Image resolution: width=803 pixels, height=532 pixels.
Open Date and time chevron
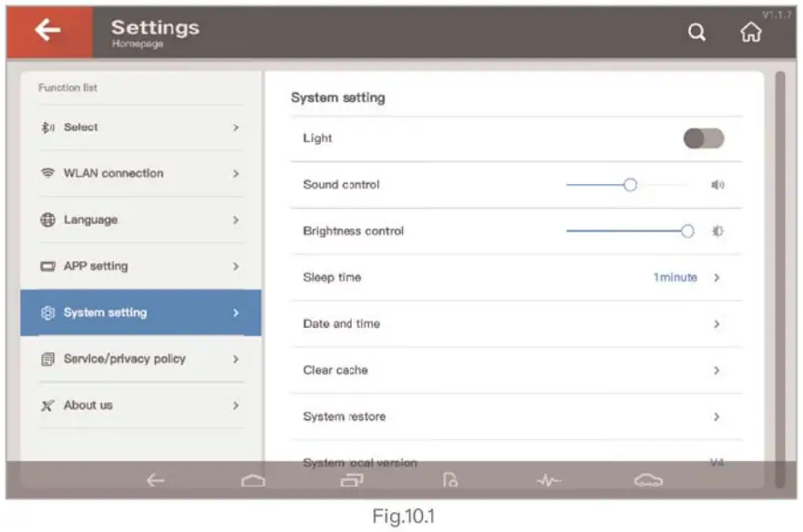pyautogui.click(x=716, y=324)
